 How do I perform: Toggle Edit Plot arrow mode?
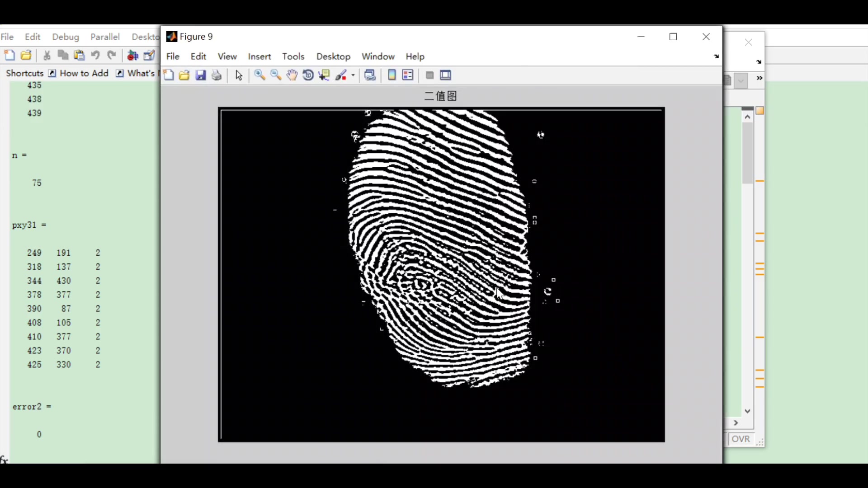click(x=239, y=75)
